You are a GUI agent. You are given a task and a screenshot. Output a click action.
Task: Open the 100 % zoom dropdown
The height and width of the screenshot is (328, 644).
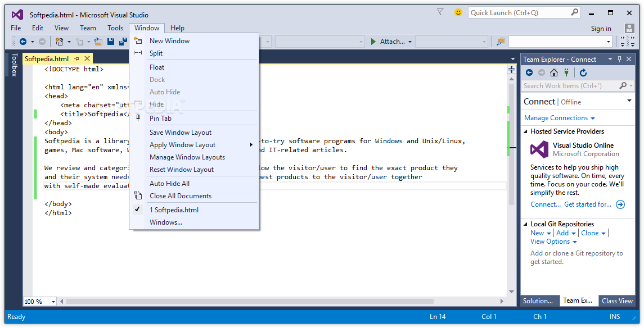point(53,302)
